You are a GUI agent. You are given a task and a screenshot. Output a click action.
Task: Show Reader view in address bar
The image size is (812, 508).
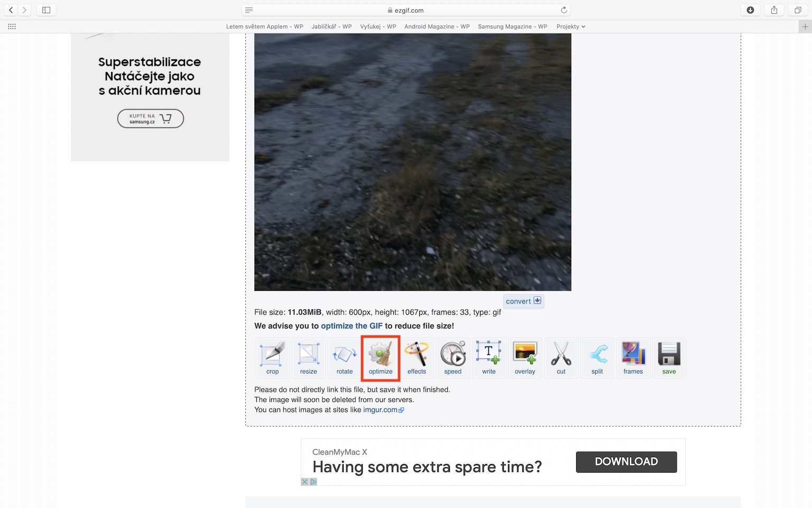[x=249, y=10]
